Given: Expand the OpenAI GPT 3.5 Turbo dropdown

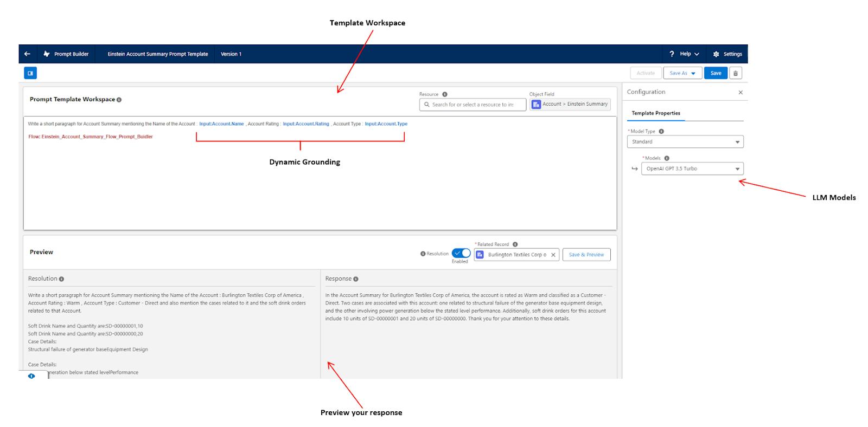Looking at the screenshot, I should click(692, 169).
